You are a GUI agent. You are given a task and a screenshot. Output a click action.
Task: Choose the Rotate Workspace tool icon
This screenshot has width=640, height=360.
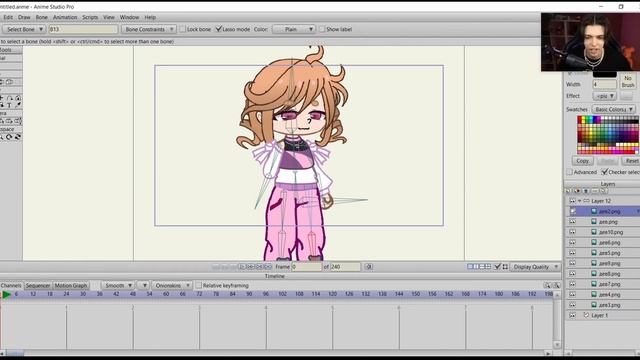(9, 137)
